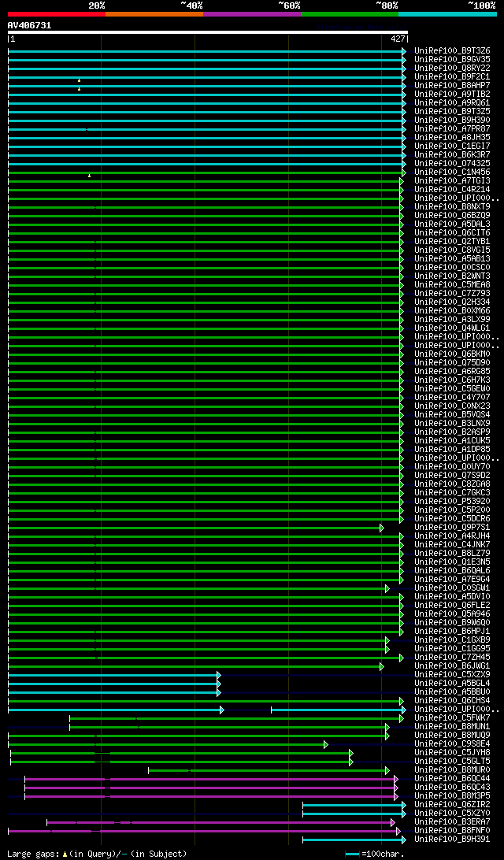Click the purple ~60% legend segment
Screen dimensions: 504x860
click(252, 13)
